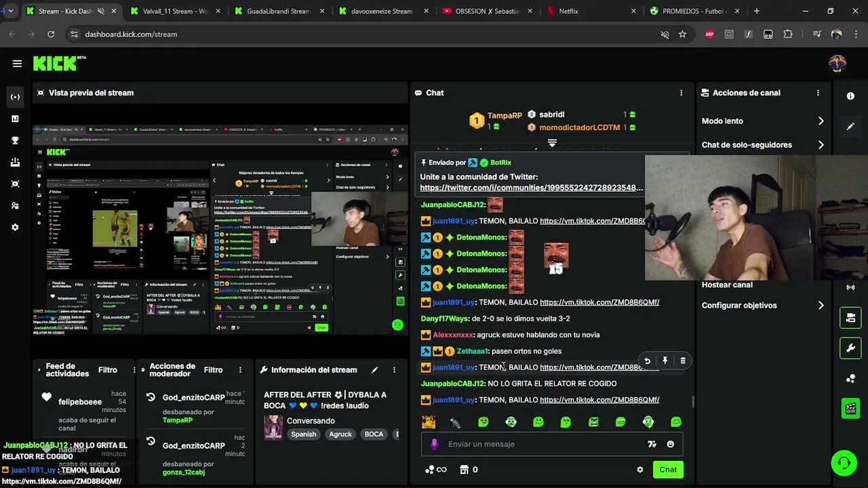Image resolution: width=868 pixels, height=488 pixels.
Task: Click the BOCA stream tag
Action: 374,434
